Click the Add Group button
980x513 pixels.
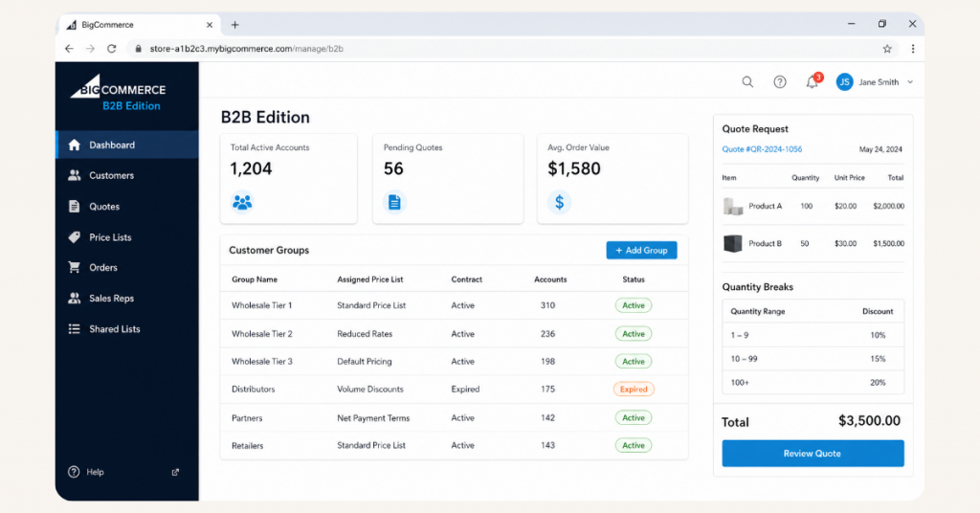click(641, 250)
